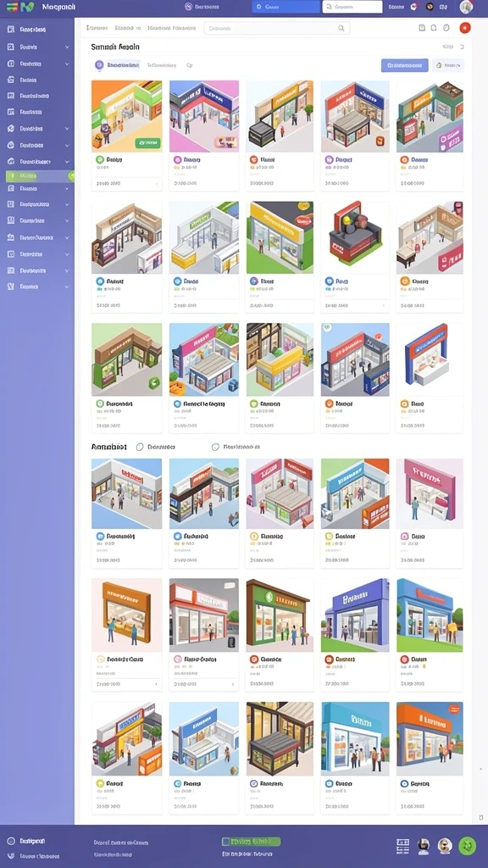This screenshot has width=488, height=868.
Task: Select the second radio option in the section header row
Action: (216, 447)
